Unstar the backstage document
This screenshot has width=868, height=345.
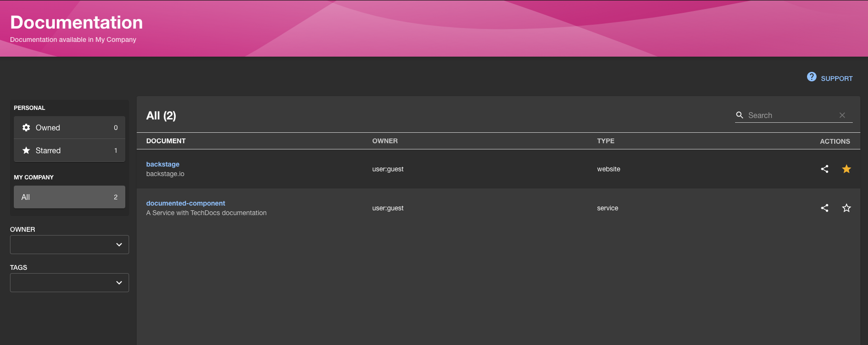(846, 169)
